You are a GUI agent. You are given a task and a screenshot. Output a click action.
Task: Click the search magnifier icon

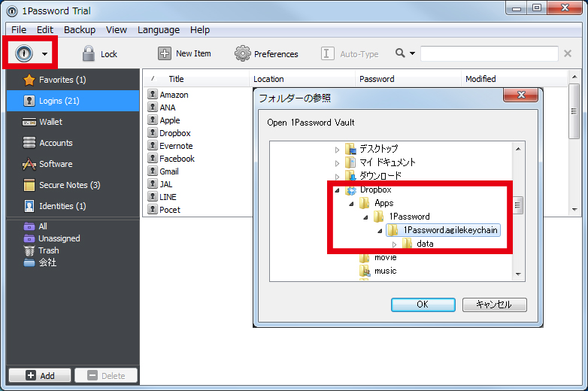tap(400, 53)
